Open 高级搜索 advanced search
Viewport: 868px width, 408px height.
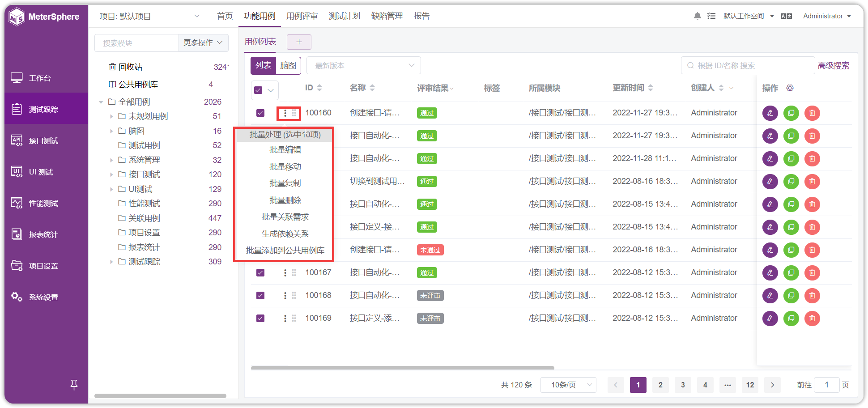coord(834,66)
